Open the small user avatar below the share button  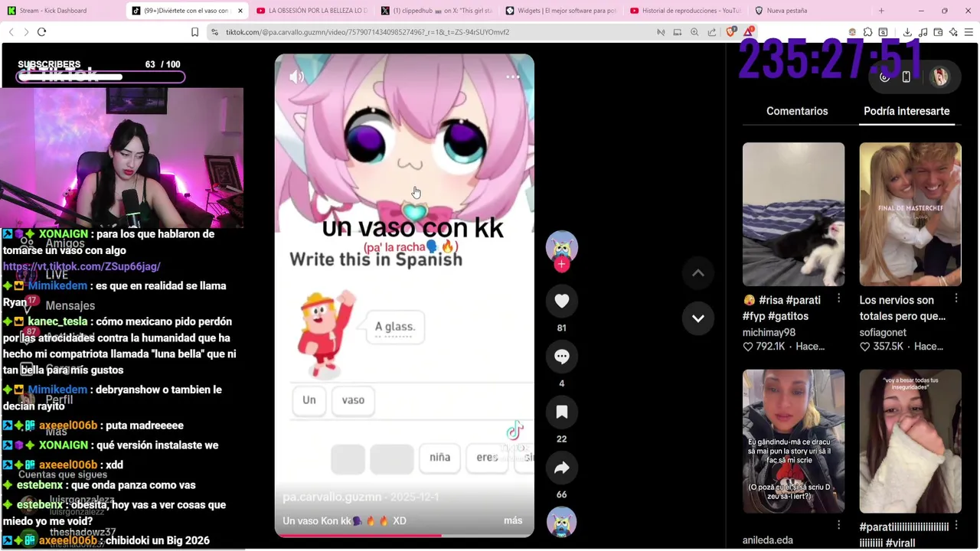pos(561,522)
